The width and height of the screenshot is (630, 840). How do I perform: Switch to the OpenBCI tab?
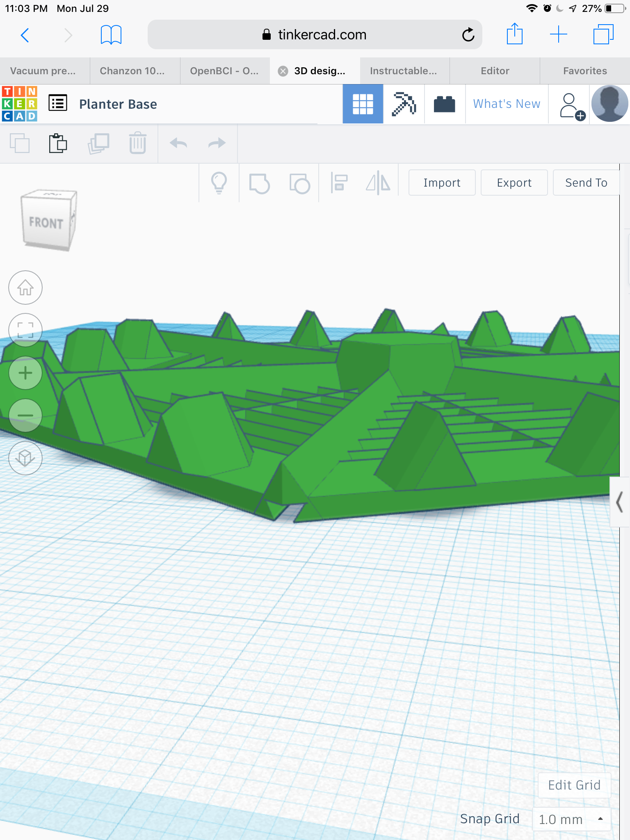coord(225,71)
